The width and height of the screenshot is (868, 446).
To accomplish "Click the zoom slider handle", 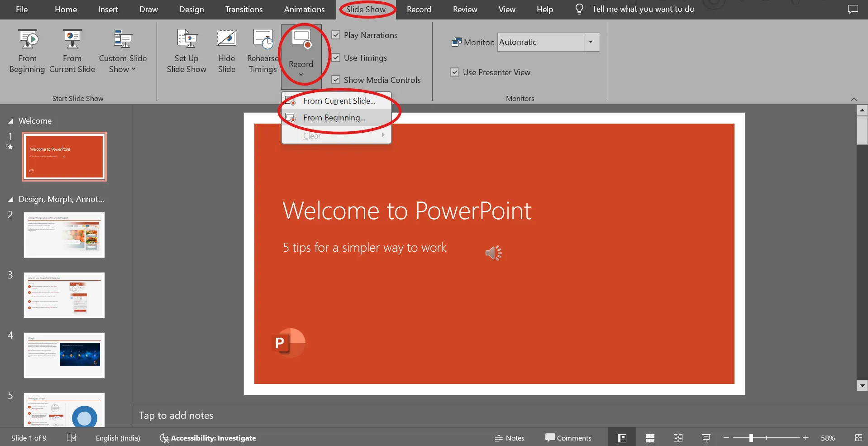I will click(751, 438).
